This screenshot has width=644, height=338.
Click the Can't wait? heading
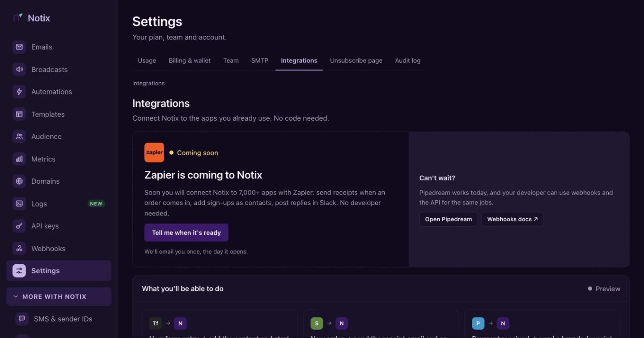pos(437,178)
